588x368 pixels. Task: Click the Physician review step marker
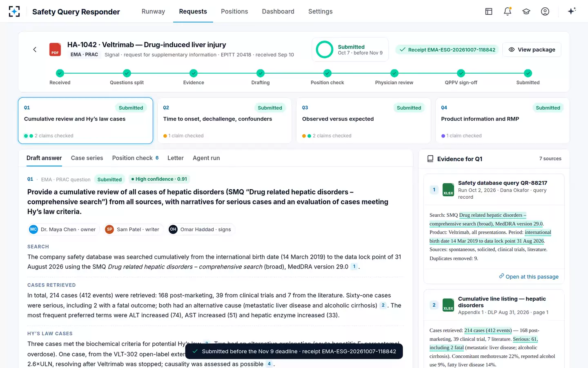(x=394, y=73)
